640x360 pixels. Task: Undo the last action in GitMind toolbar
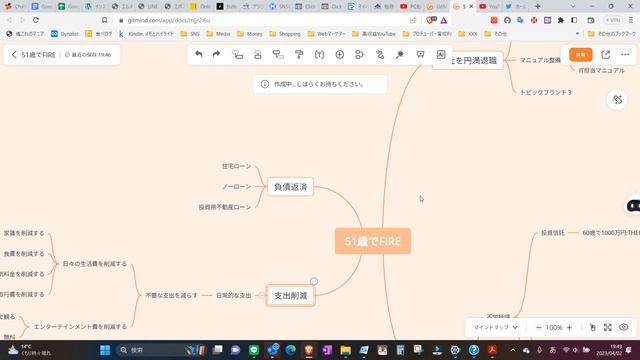(198, 54)
